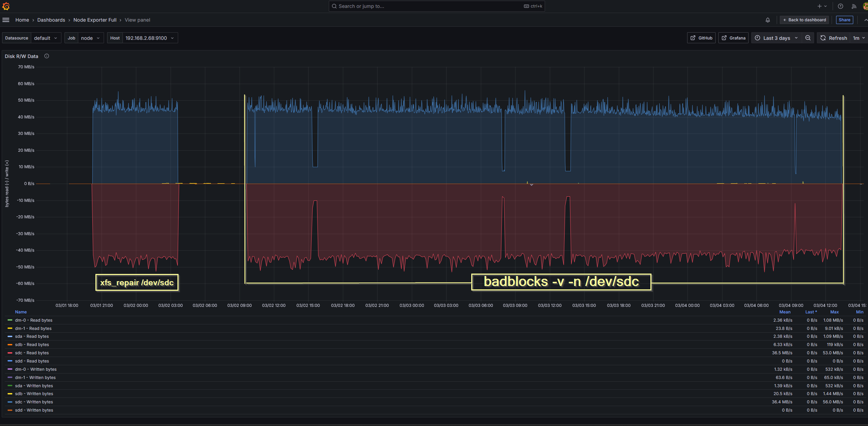Click the Grafana logo icon
This screenshot has width=868, height=426.
coord(6,6)
